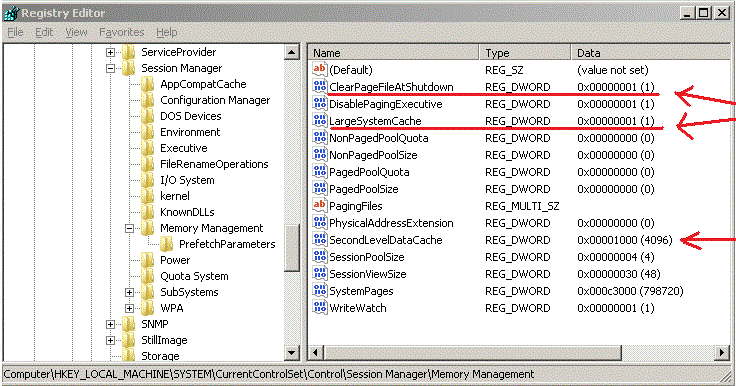Sort values by the Type column header
This screenshot has width=736, height=386.
pyautogui.click(x=525, y=53)
